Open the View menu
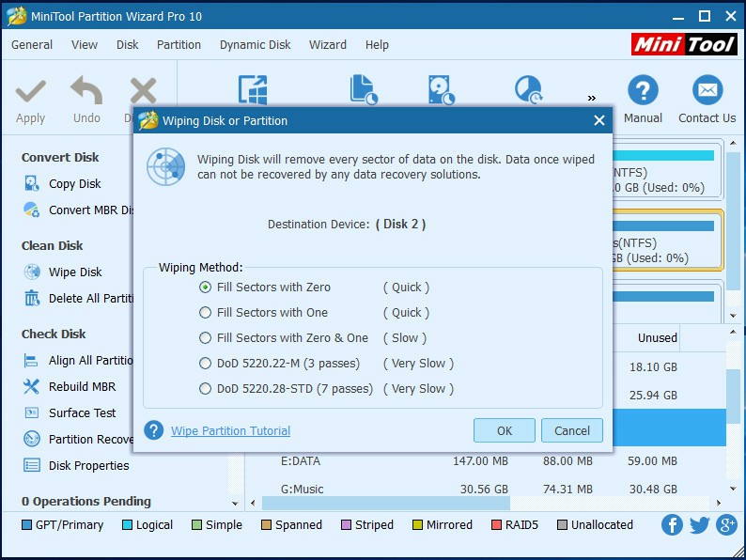This screenshot has width=746, height=560. (x=85, y=45)
